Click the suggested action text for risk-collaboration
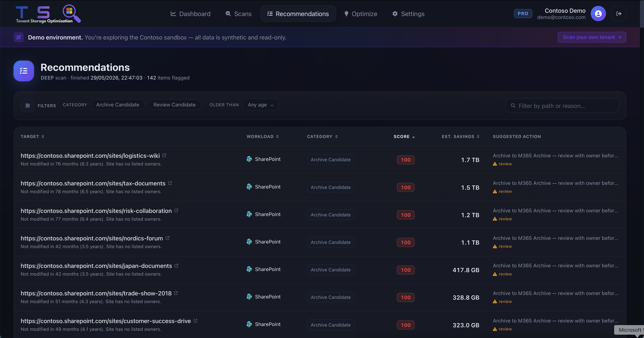Image resolution: width=644 pixels, height=338 pixels. 555,211
